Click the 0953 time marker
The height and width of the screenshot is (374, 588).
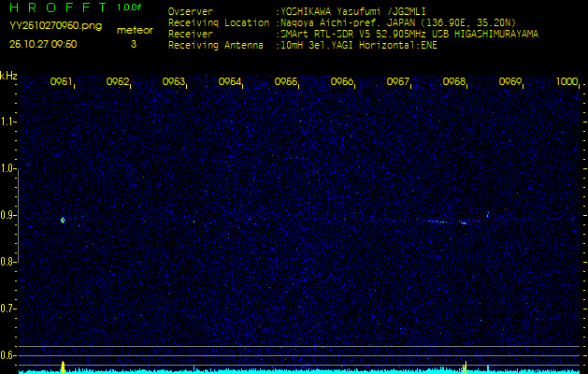[x=173, y=81]
